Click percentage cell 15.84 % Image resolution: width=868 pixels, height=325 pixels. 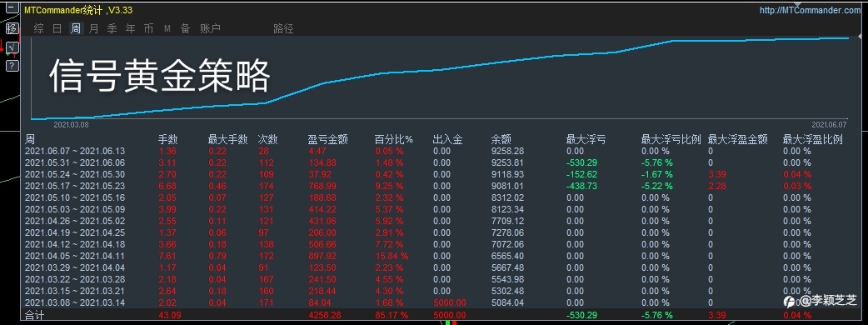pyautogui.click(x=391, y=256)
